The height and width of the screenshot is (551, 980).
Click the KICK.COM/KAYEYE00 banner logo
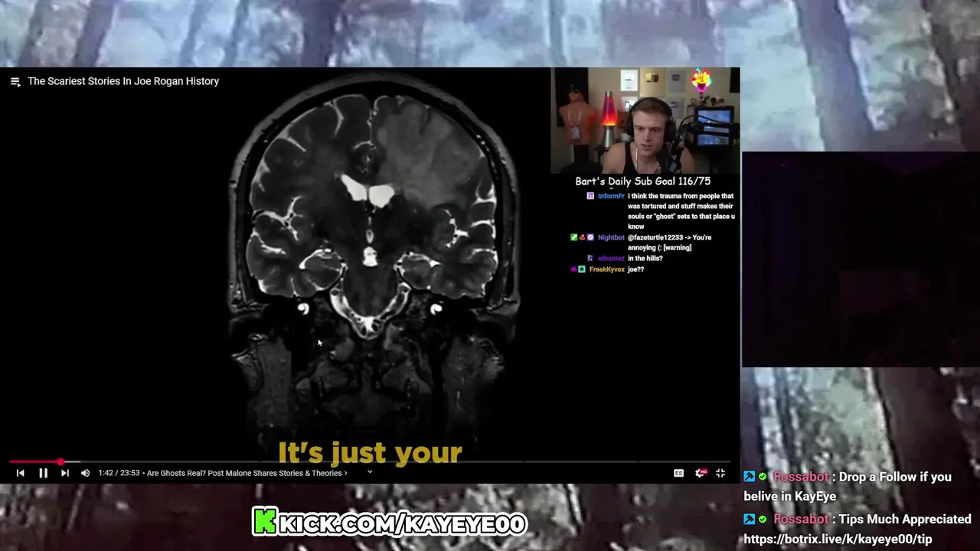pyautogui.click(x=390, y=523)
